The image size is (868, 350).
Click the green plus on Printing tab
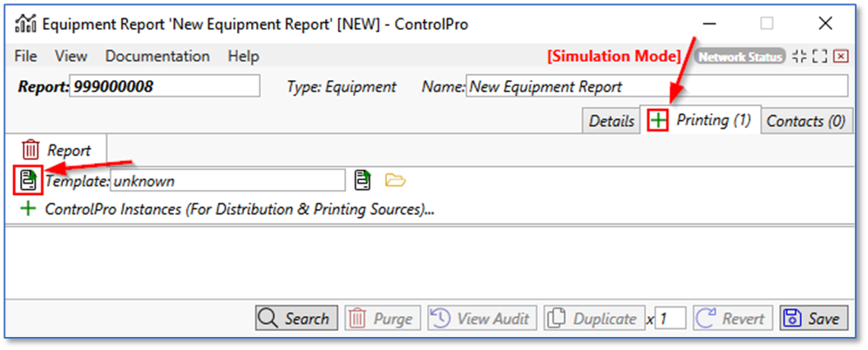657,121
